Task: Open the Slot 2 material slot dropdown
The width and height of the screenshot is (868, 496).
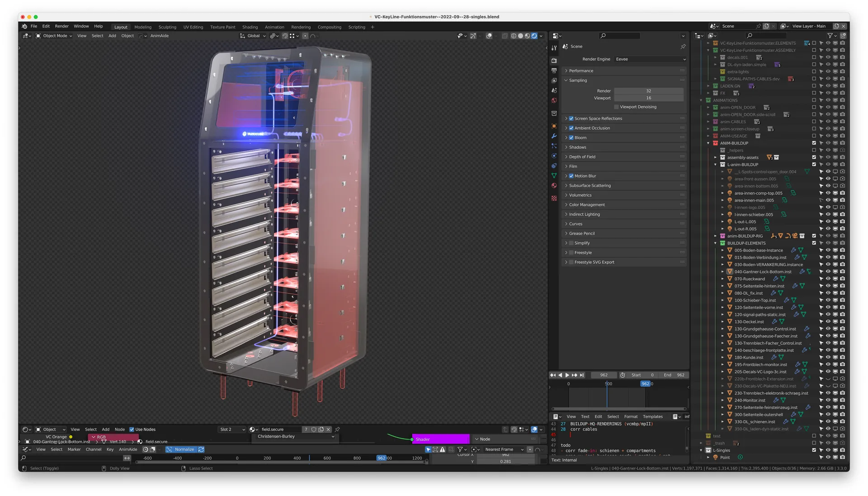Action: pos(232,430)
